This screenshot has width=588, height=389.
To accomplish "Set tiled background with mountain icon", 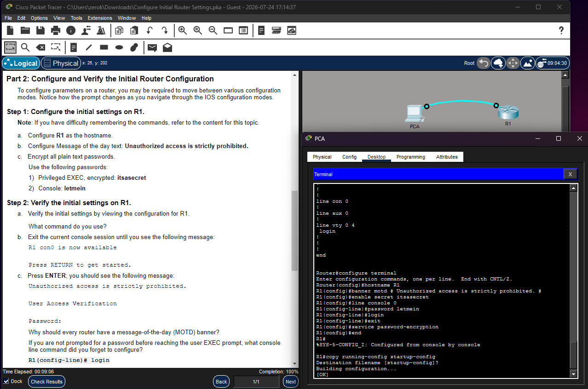I will click(x=528, y=63).
